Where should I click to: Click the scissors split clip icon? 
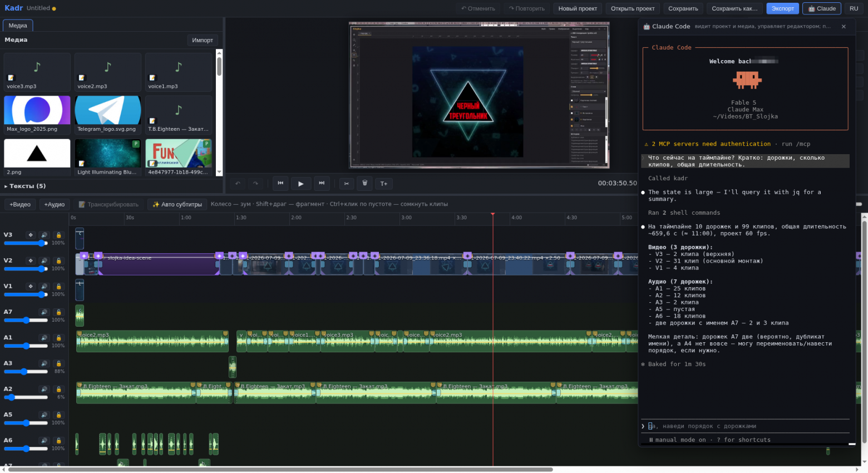[346, 183]
